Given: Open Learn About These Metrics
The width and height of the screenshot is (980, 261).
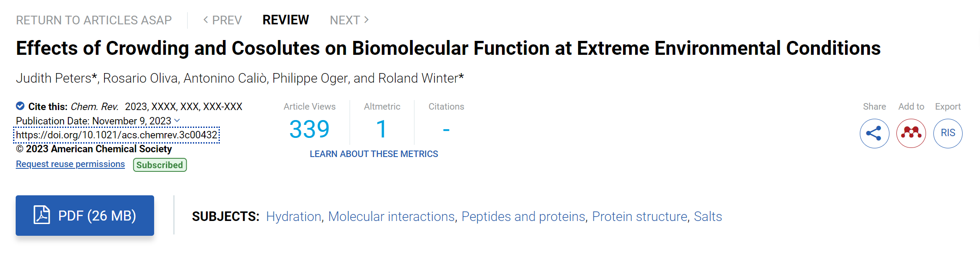Looking at the screenshot, I should click(x=374, y=154).
